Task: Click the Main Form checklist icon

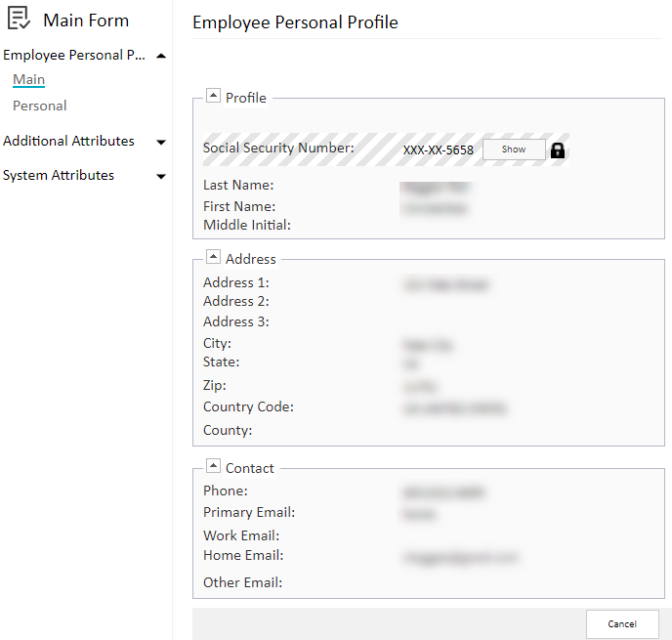Action: 19,18
